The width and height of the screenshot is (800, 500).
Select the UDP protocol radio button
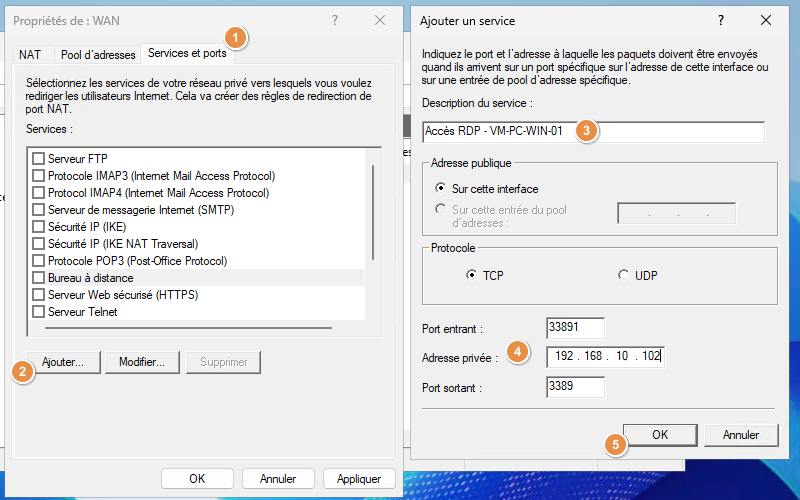pyautogui.click(x=623, y=275)
